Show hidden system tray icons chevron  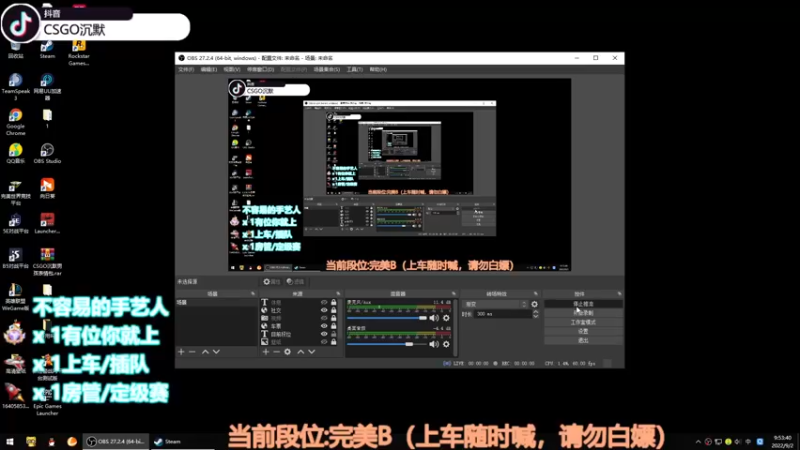point(698,442)
